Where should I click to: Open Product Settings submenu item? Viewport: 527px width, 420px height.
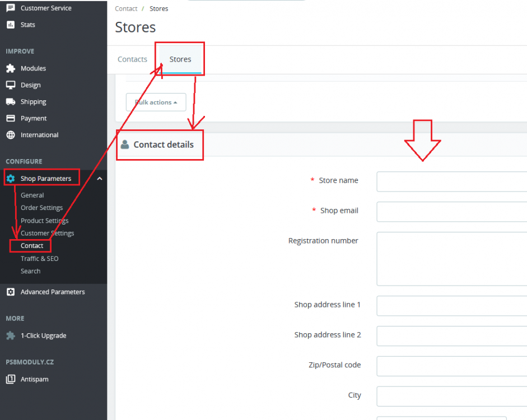44,221
